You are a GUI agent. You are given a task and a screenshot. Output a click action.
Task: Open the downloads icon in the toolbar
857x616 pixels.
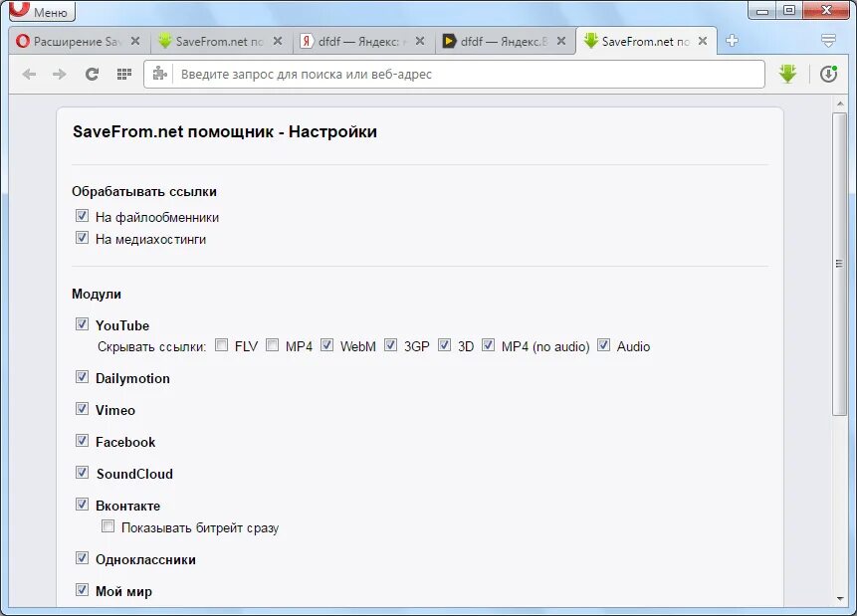click(x=828, y=74)
